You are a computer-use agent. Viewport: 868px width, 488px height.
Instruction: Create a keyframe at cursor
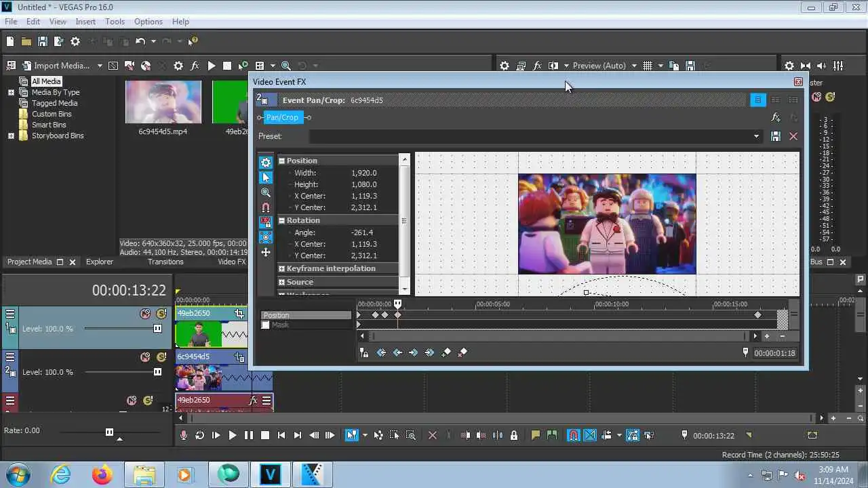pos(446,352)
